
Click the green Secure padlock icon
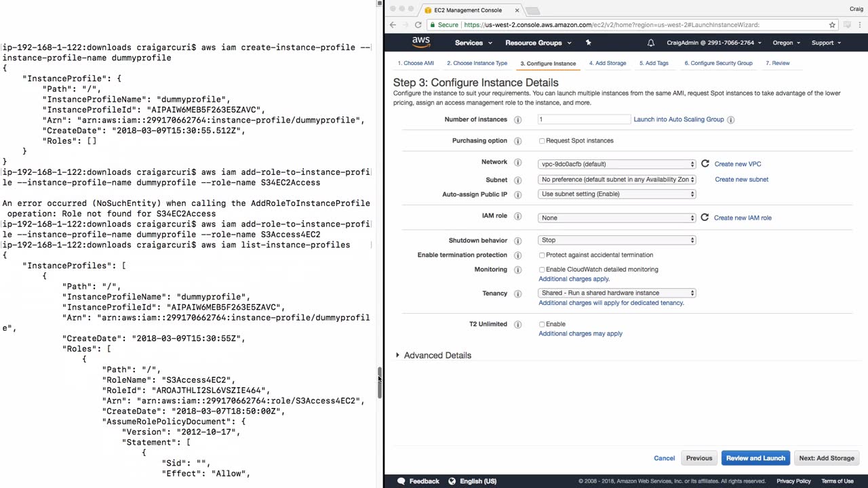click(431, 25)
